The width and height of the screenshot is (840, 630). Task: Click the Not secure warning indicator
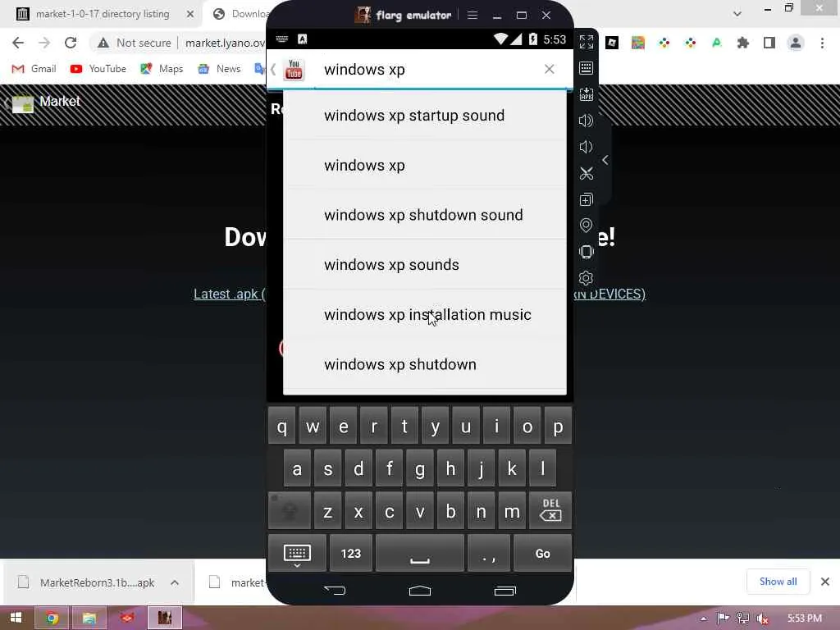(135, 43)
